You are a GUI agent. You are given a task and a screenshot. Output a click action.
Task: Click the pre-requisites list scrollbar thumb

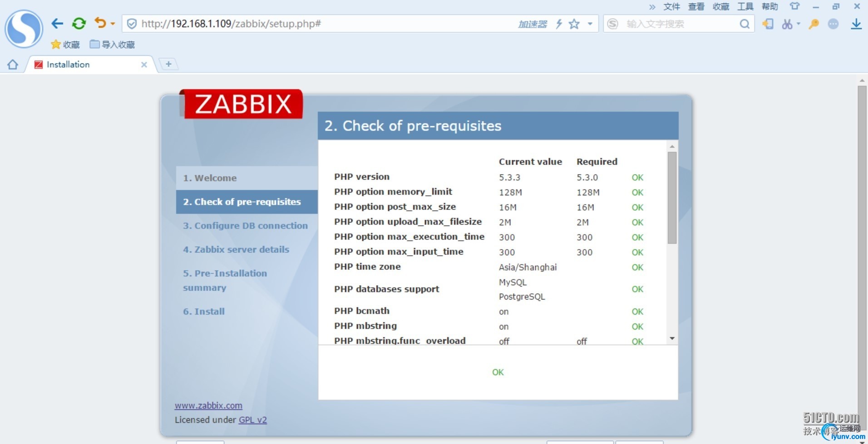click(672, 198)
